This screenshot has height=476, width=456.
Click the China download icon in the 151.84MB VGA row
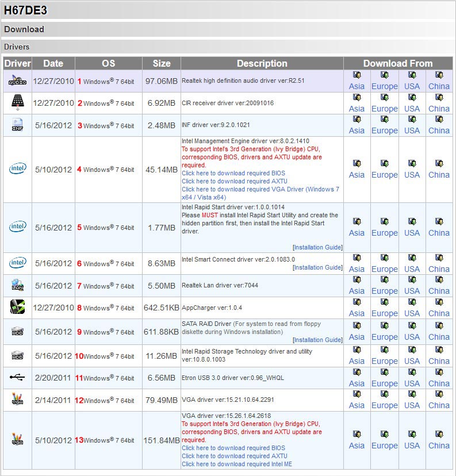click(x=439, y=435)
